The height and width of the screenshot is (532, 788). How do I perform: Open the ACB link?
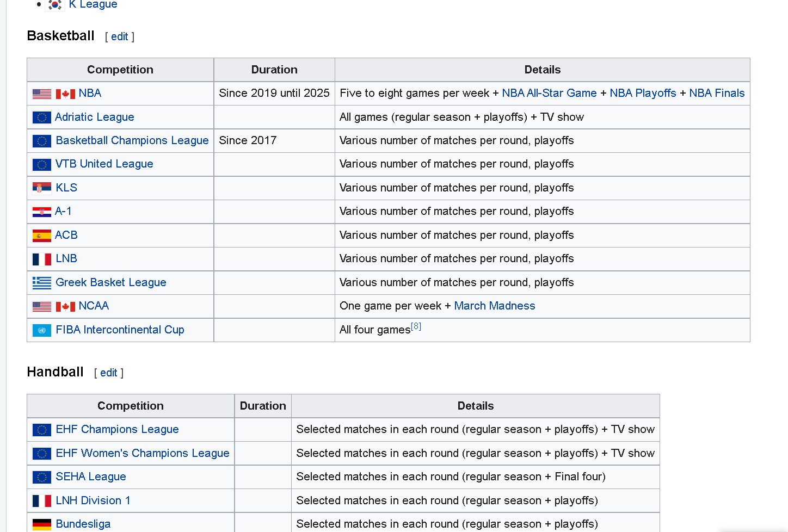tap(66, 235)
